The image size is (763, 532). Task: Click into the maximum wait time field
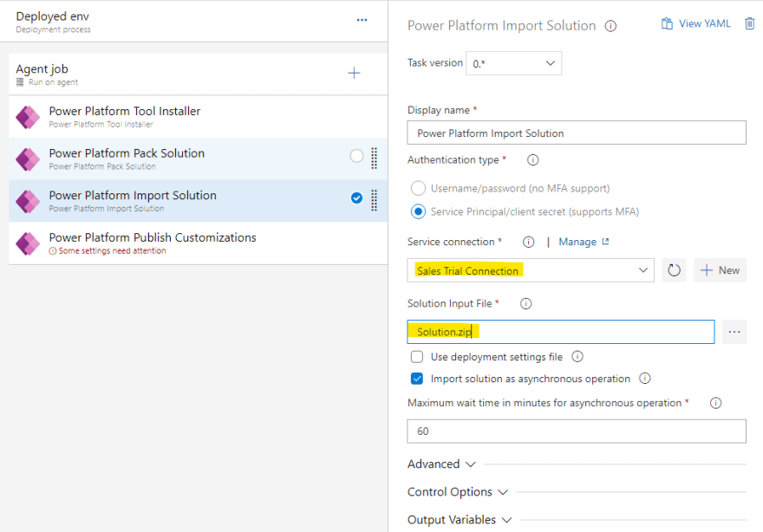577,431
